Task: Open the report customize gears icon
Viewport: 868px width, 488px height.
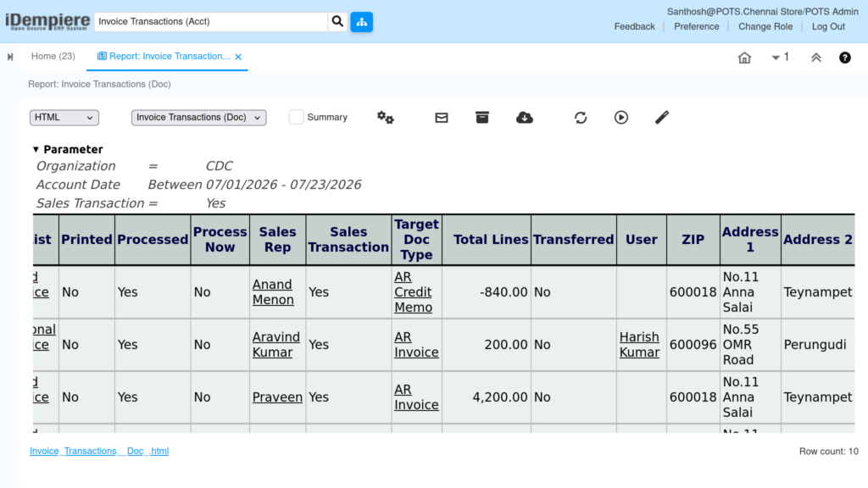Action: pyautogui.click(x=386, y=117)
